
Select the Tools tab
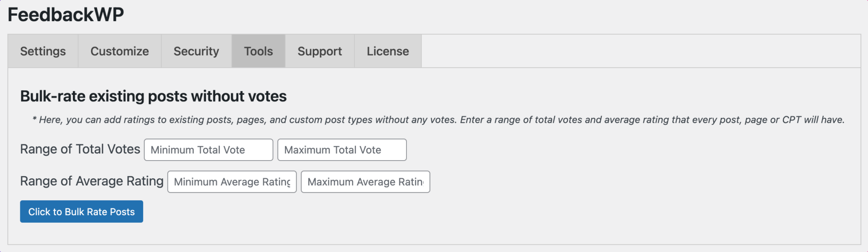click(258, 51)
